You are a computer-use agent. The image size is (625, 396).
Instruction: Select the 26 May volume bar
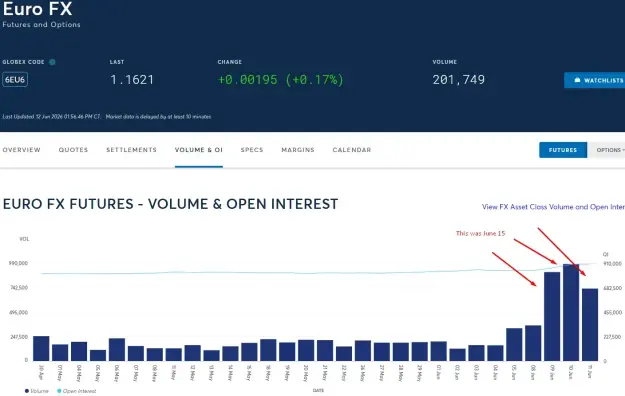pyautogui.click(x=363, y=351)
